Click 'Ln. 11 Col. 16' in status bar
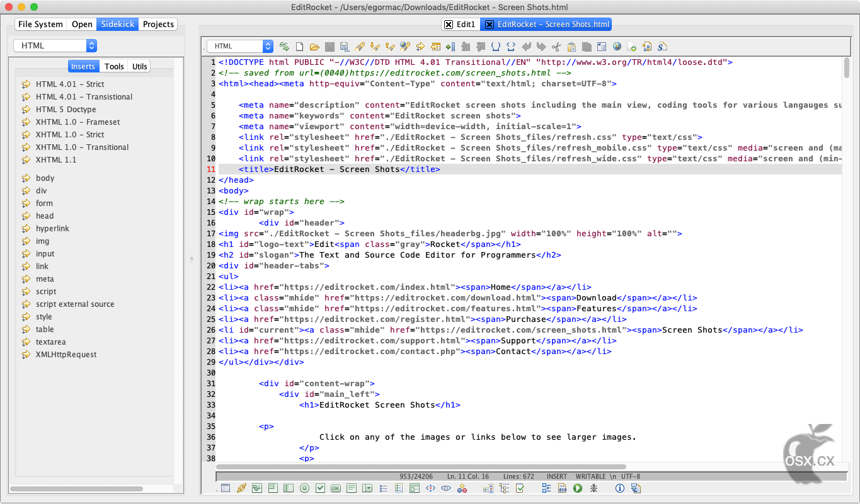This screenshot has height=504, width=860. [x=468, y=476]
